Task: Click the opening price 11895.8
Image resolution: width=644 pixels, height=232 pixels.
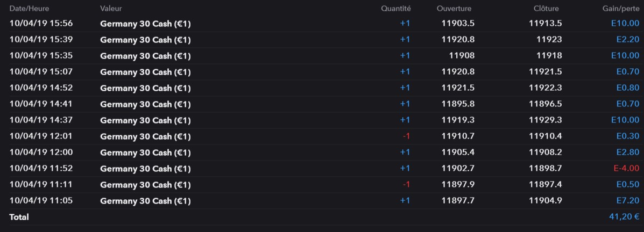Action: 458,104
